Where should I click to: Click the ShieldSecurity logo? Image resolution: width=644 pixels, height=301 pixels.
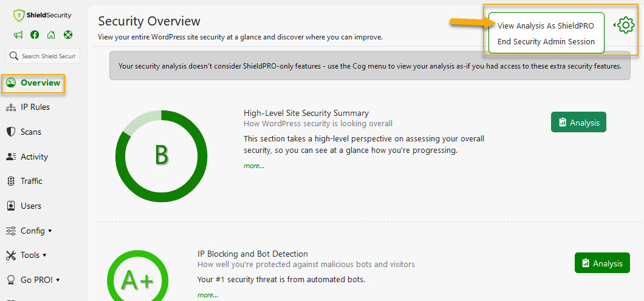(x=43, y=16)
